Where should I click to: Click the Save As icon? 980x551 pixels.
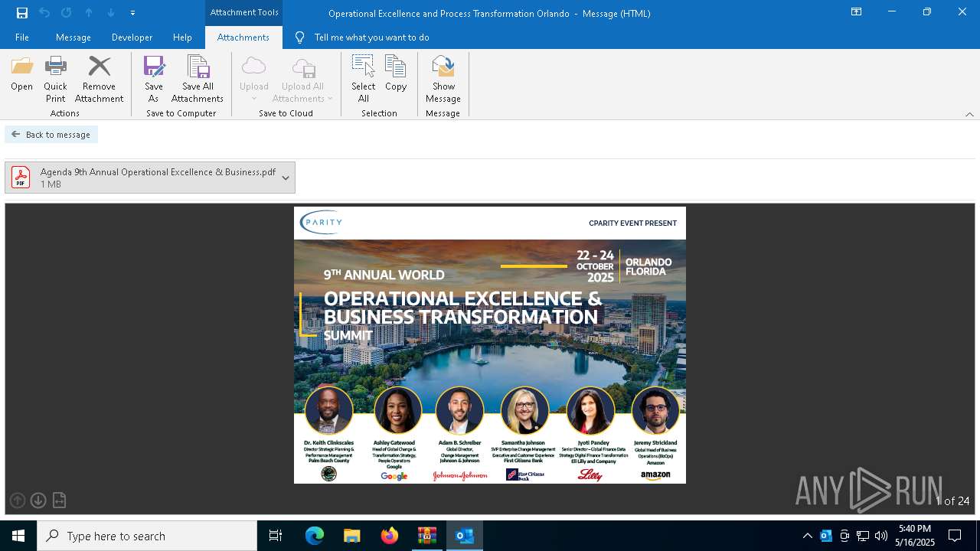154,79
